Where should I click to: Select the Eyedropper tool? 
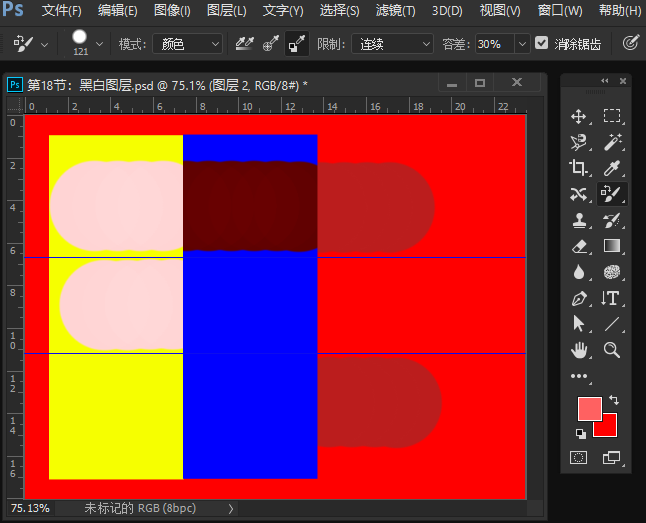coord(612,168)
